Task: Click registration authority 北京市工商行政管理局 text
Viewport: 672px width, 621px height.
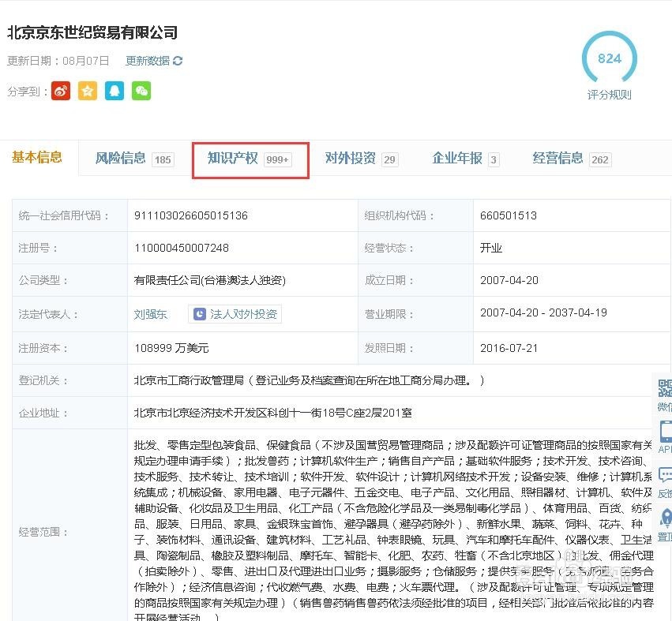Action: point(189,380)
